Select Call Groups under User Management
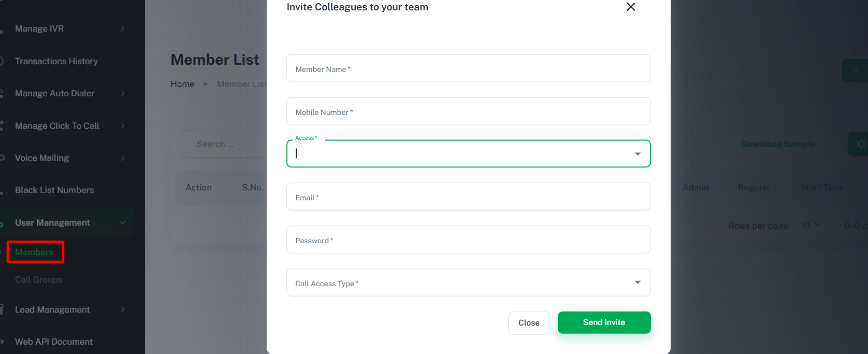This screenshot has height=354, width=868. point(39,279)
